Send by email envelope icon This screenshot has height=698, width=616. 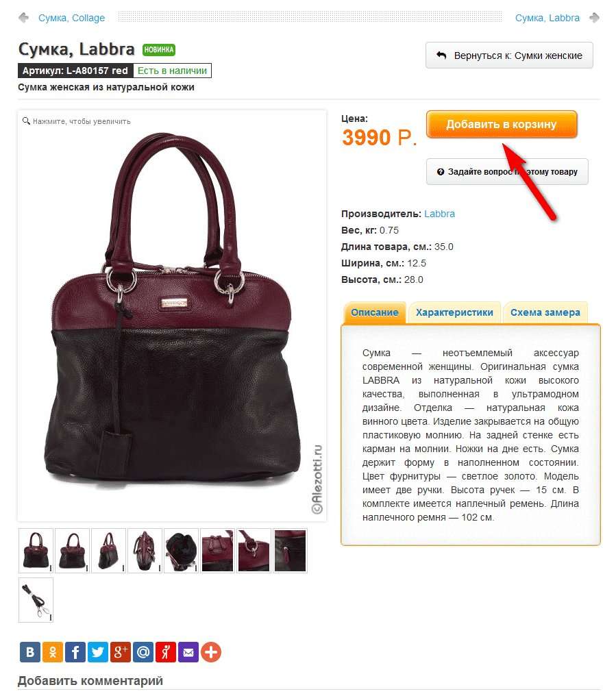(x=188, y=652)
